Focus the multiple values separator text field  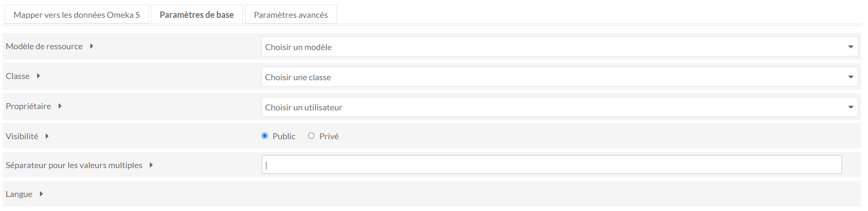click(551, 165)
